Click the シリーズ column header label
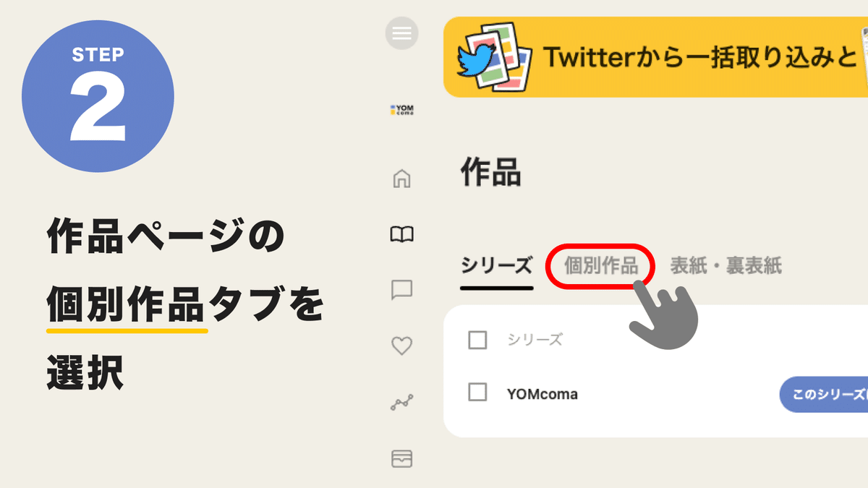This screenshot has width=868, height=488. 535,339
